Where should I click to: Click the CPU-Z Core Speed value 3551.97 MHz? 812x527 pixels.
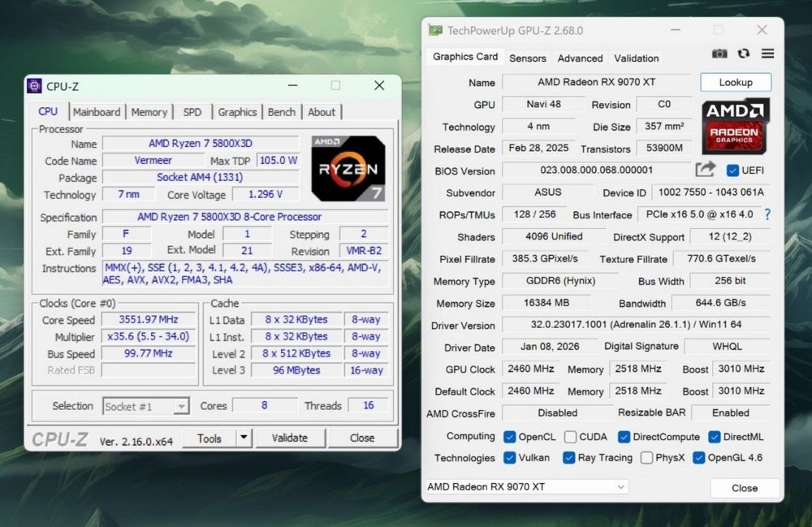coord(149,319)
